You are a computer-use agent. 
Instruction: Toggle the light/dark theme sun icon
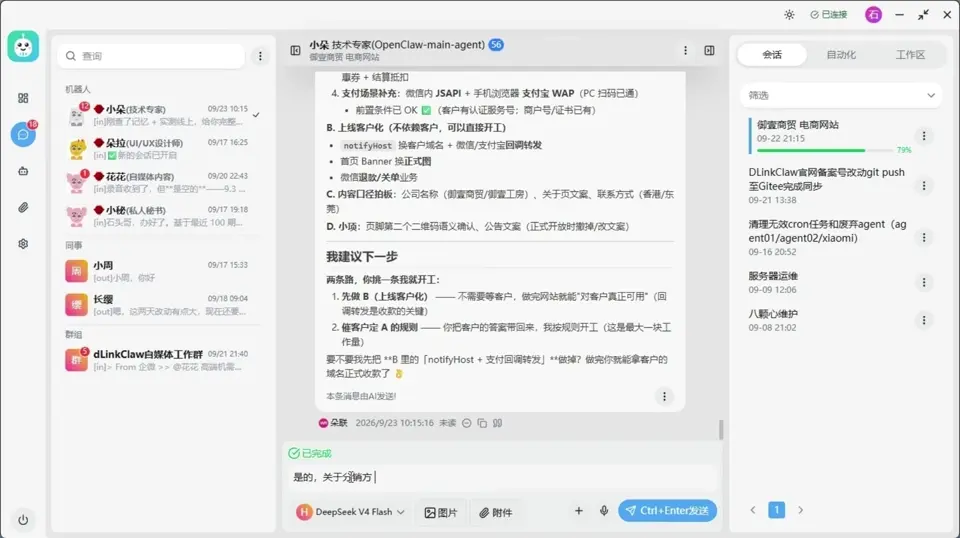[789, 15]
